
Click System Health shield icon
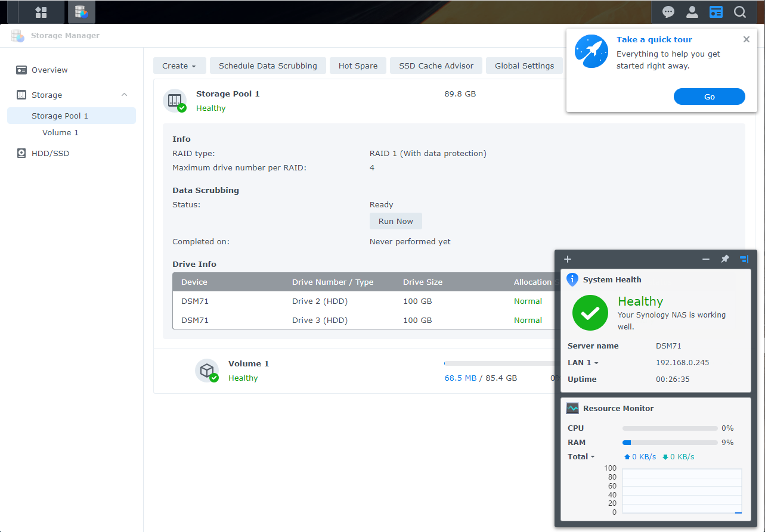(572, 279)
